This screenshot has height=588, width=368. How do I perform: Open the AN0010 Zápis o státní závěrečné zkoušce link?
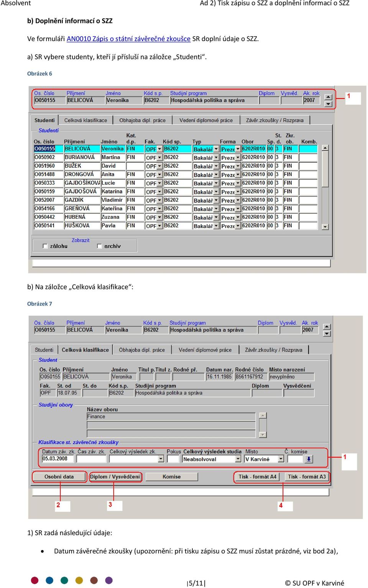[128, 39]
